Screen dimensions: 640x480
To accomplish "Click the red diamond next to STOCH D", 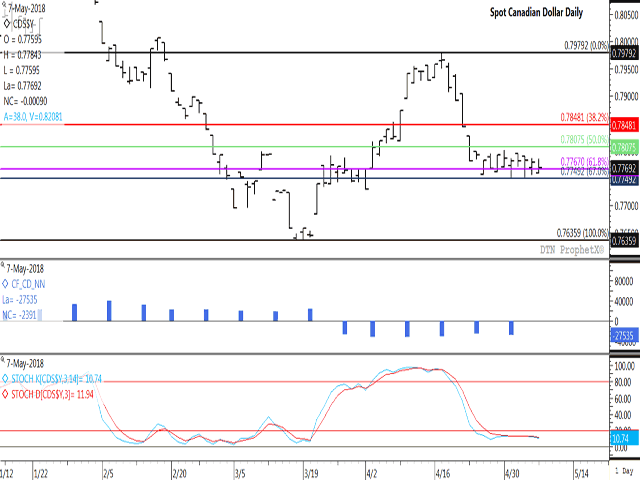I will (x=5, y=394).
